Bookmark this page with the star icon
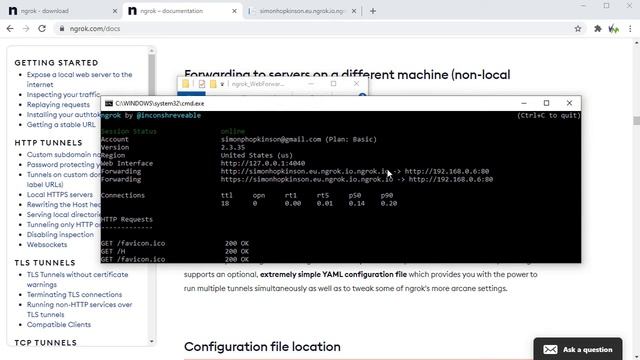The image size is (640, 360). point(578,29)
